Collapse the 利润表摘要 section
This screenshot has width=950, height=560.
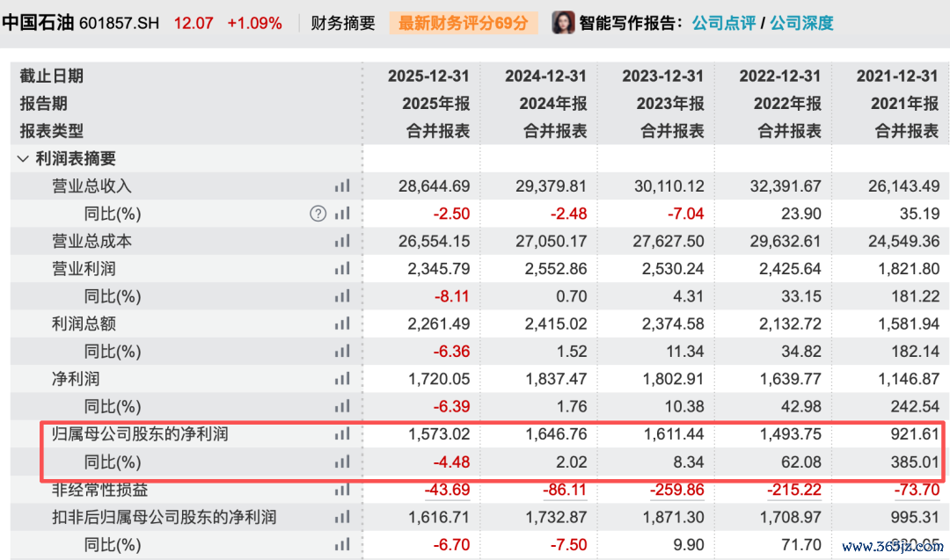(x=23, y=158)
